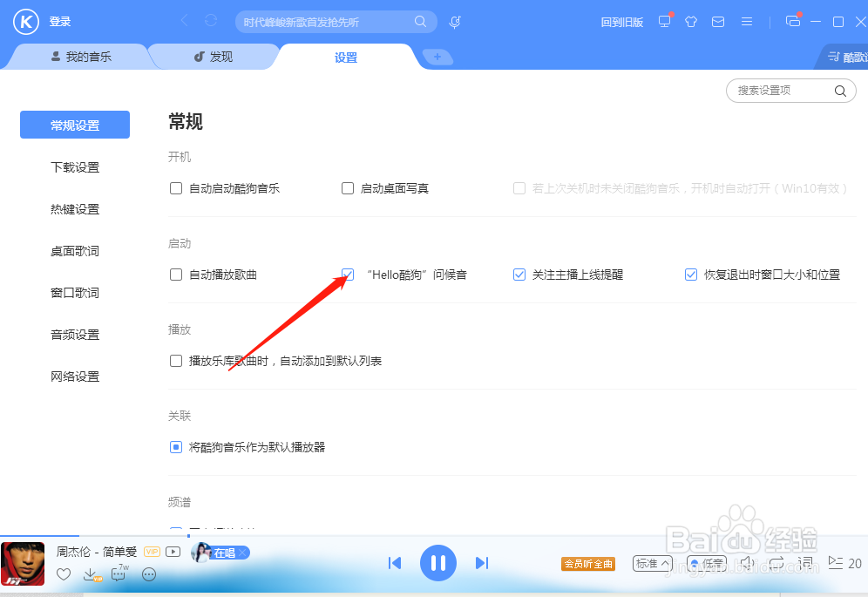
Task: Switch to 发现 tab
Action: [214, 57]
